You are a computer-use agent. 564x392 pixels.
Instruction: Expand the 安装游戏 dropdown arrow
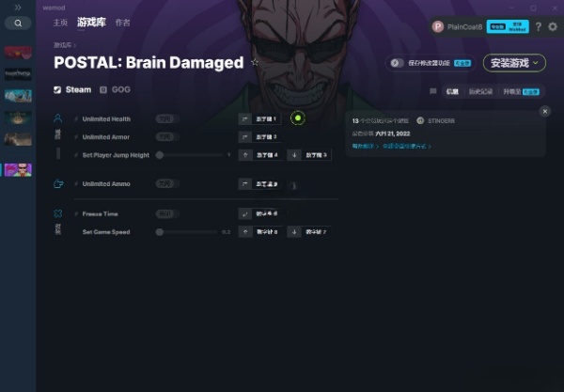tap(536, 63)
